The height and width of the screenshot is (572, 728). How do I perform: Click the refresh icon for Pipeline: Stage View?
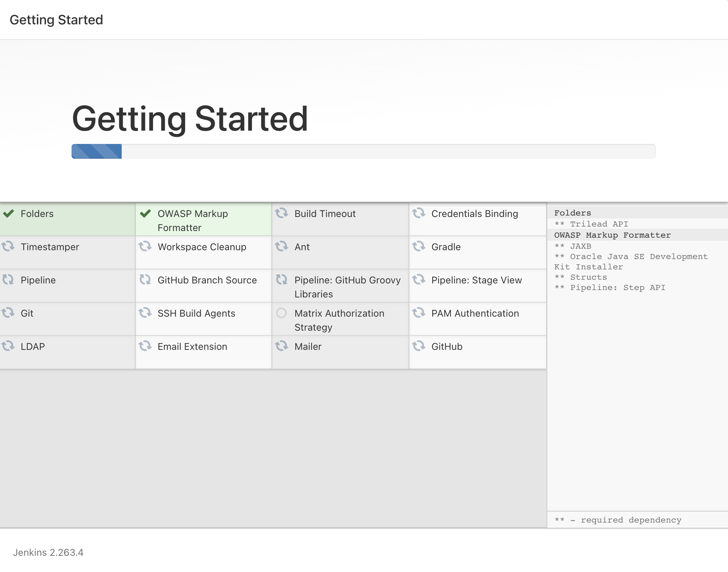click(x=419, y=279)
